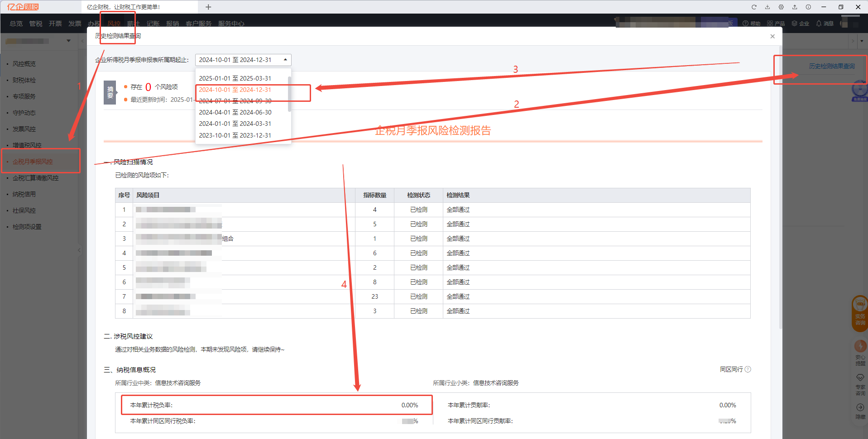
Task: Close the 历史检测结果查询 dialog
Action: pos(772,36)
